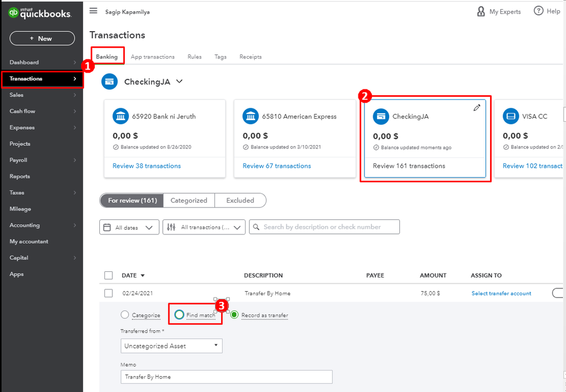The image size is (566, 392).
Task: Open Review 67 transactions link
Action: click(x=277, y=166)
